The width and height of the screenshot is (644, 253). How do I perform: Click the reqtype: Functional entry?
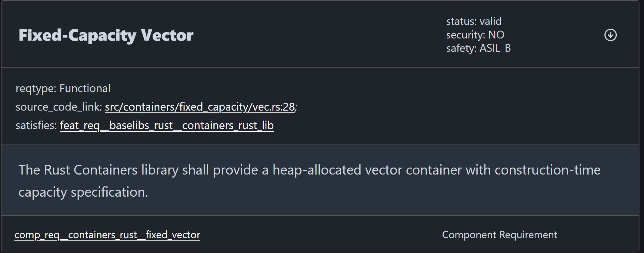click(63, 88)
